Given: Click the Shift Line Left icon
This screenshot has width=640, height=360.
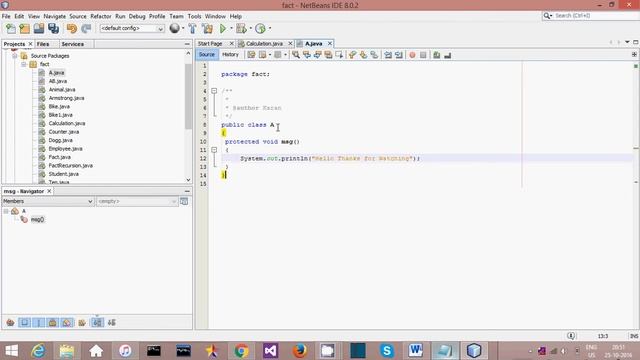Looking at the screenshot, I should (388, 55).
